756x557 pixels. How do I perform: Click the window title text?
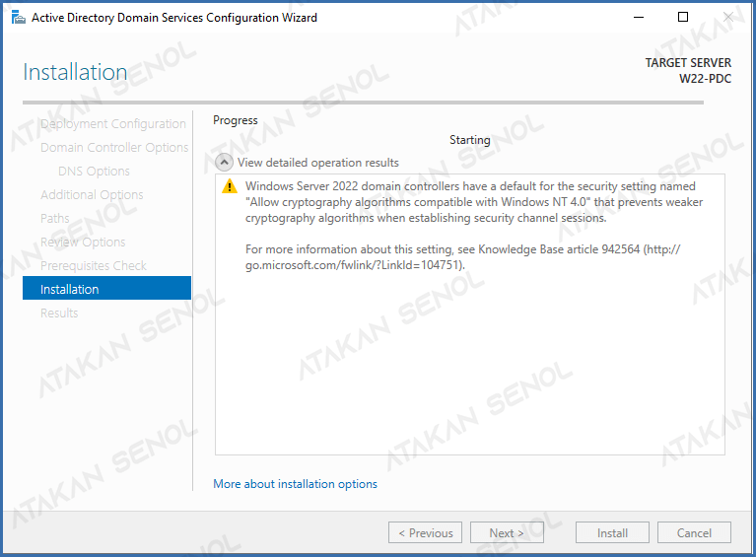coord(174,18)
